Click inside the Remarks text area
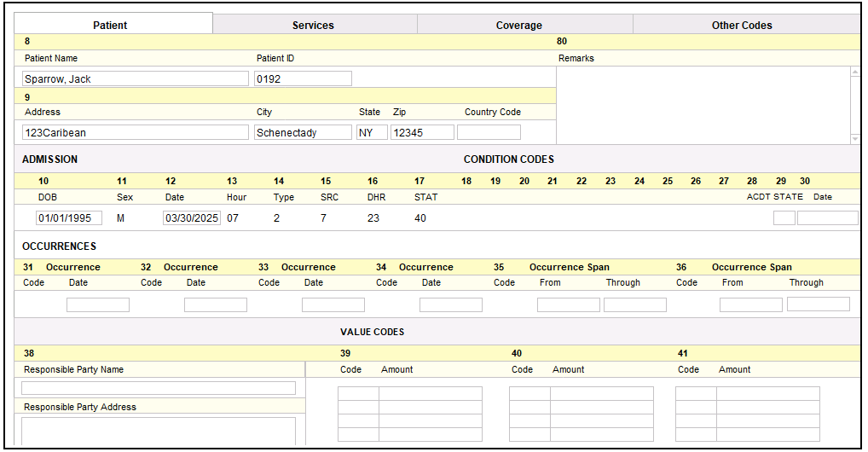The width and height of the screenshot is (868, 452). coord(703,104)
